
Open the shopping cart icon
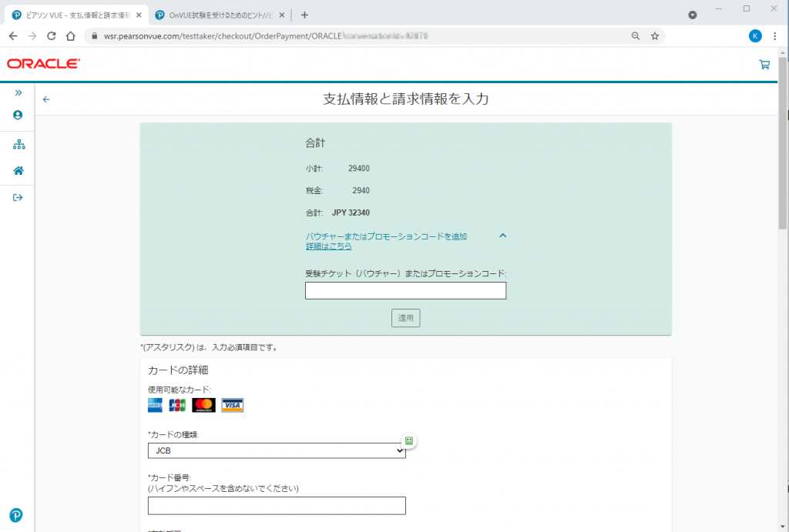click(764, 65)
